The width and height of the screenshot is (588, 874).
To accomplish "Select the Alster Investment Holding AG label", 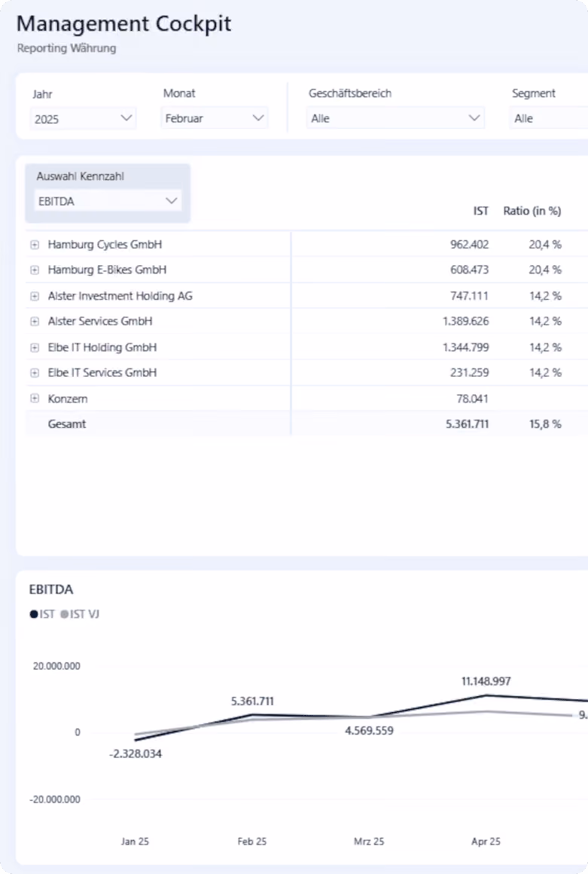I will tap(120, 296).
